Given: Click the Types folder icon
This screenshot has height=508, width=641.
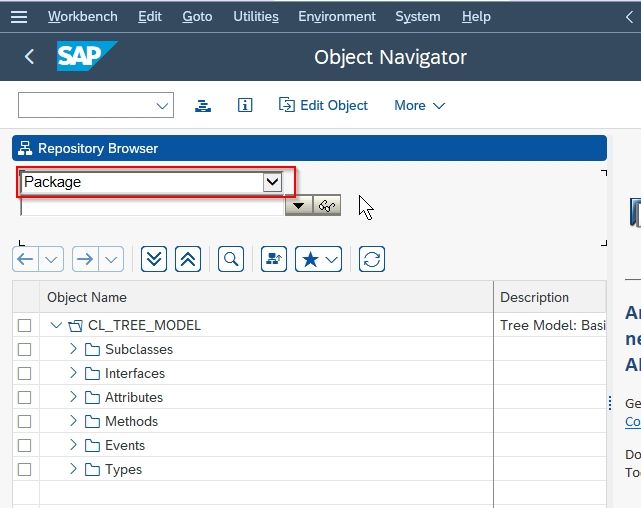Looking at the screenshot, I should [x=92, y=470].
